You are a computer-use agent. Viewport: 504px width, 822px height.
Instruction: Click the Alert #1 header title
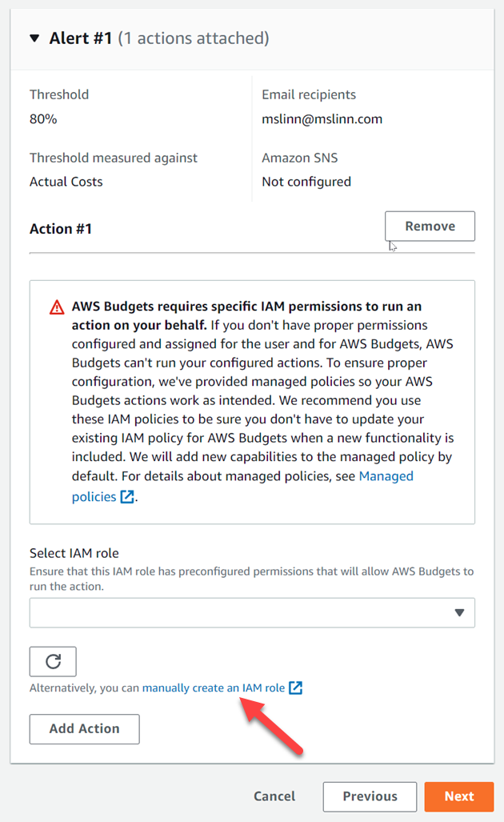[80, 38]
